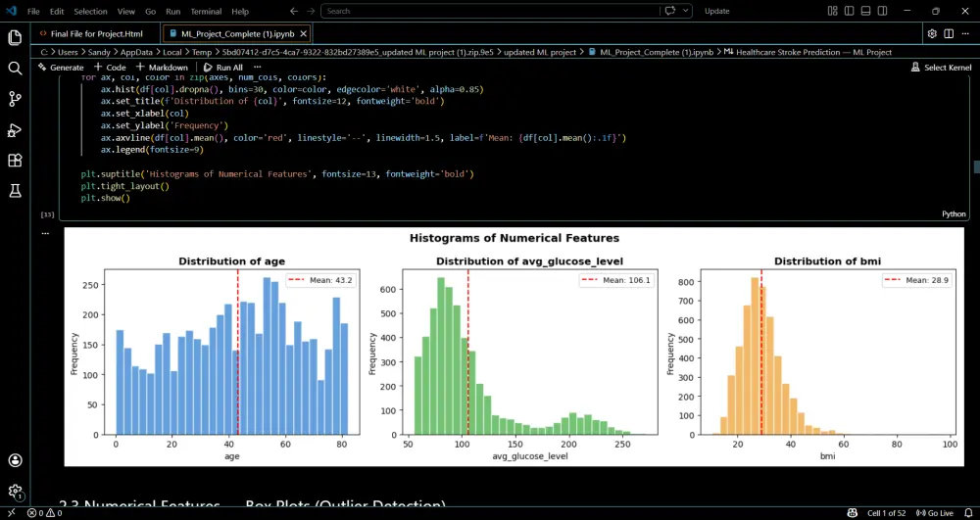
Task: Go forward with the right arrow
Action: (311, 11)
